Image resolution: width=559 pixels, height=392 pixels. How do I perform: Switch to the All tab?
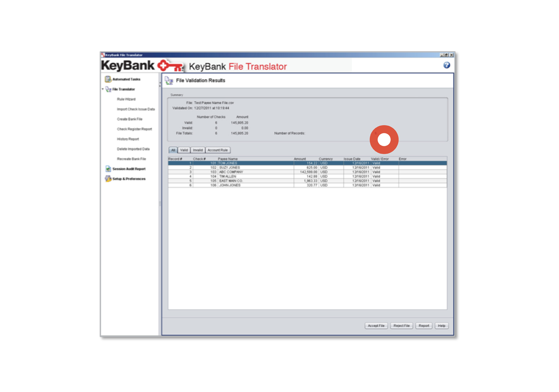pos(173,150)
